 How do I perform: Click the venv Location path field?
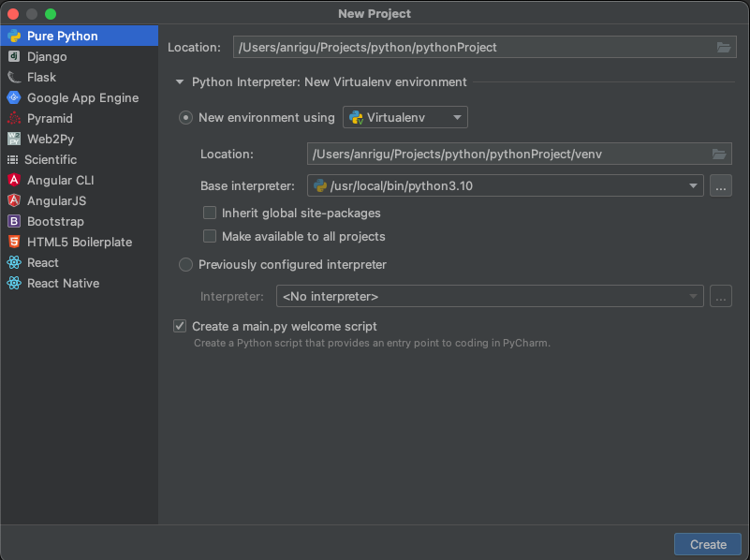[506, 155]
